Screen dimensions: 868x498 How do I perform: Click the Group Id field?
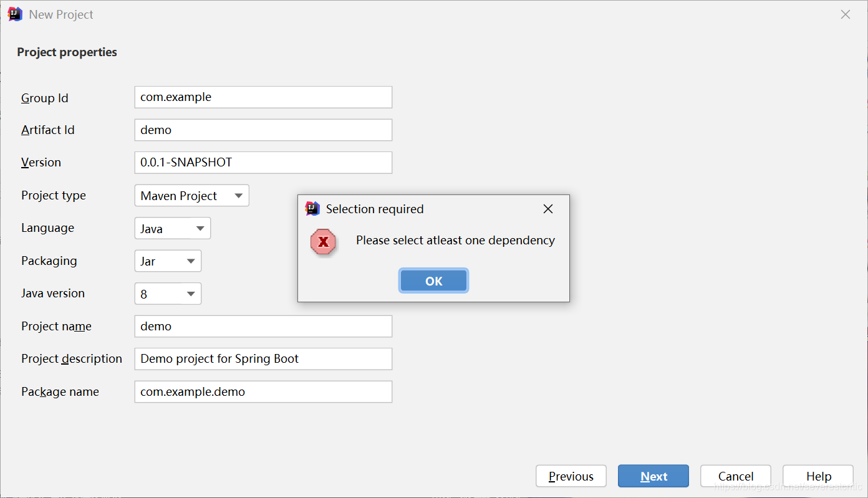click(263, 97)
